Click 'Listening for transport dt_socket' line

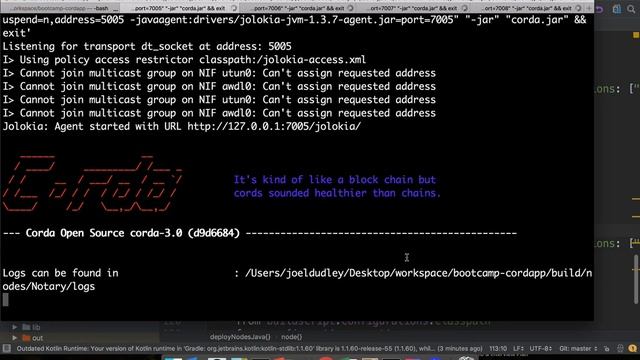[147, 47]
